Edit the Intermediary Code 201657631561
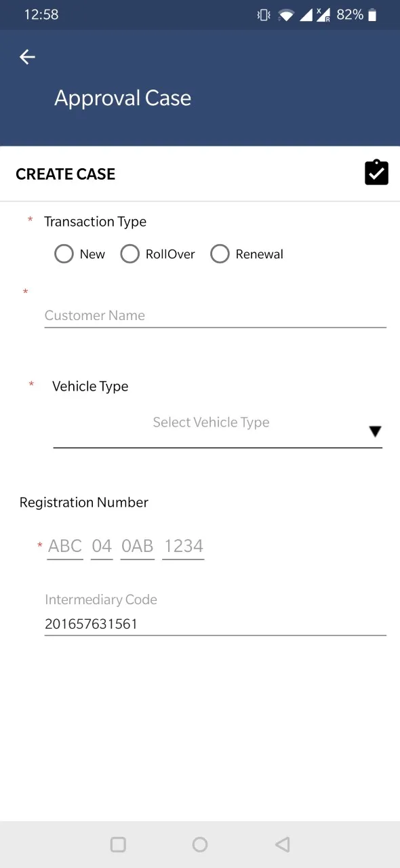Image resolution: width=400 pixels, height=868 pixels. coord(216,624)
